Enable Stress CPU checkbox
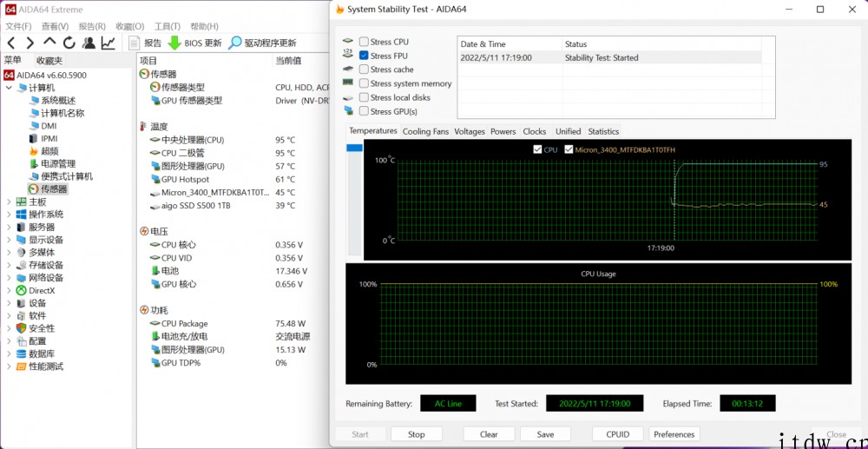Screen dimensions: 868x449 click(364, 42)
